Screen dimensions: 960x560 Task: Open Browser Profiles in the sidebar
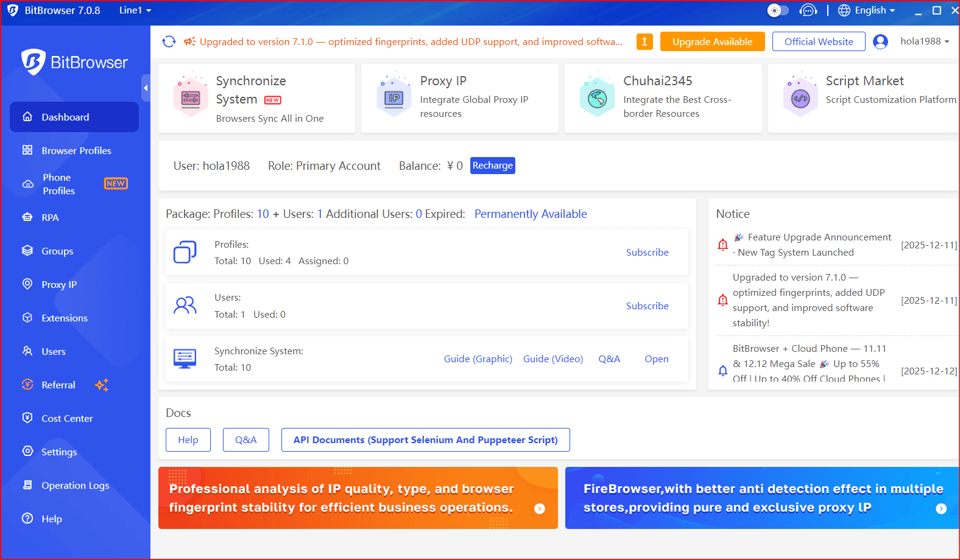point(76,150)
